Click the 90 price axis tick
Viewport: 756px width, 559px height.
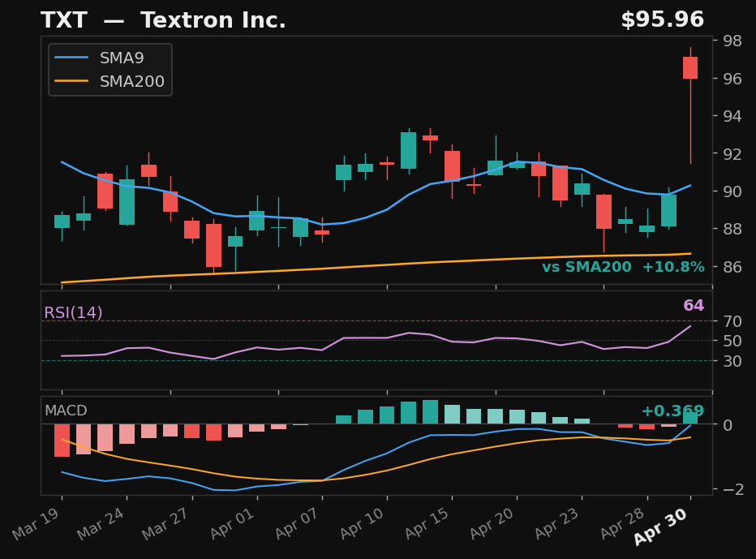pos(732,191)
